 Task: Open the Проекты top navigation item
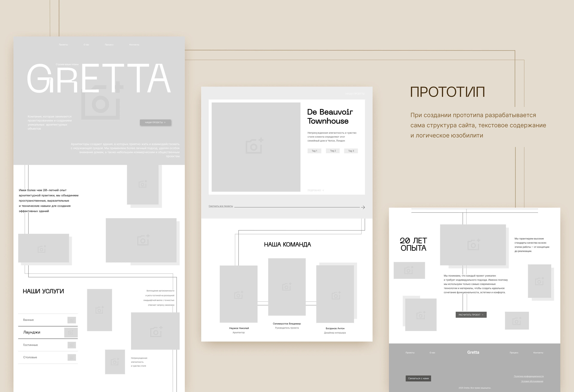coord(63,45)
